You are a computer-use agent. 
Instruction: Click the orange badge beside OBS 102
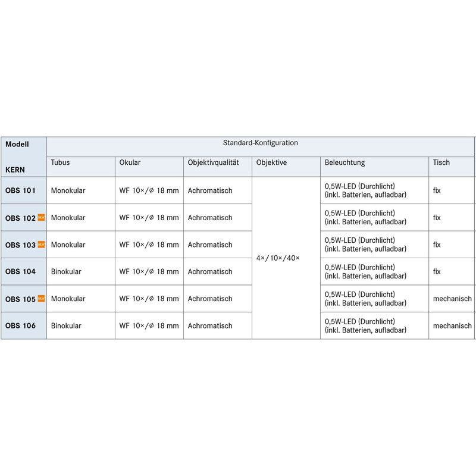41,218
